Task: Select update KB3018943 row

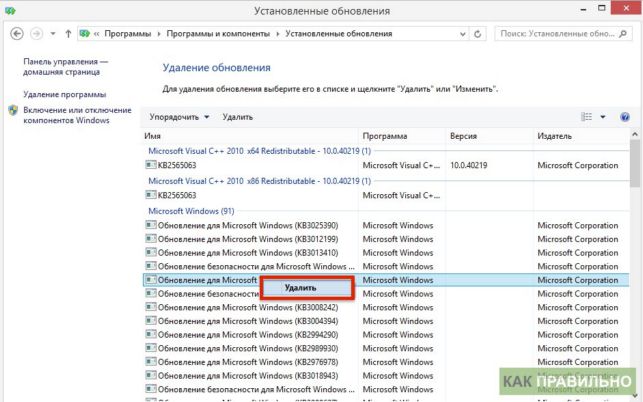Action: coord(385,376)
